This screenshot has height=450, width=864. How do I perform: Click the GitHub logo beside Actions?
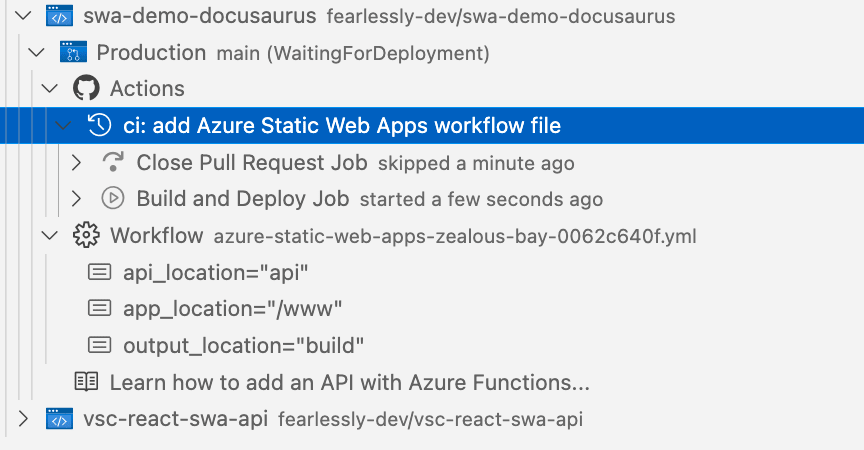tap(87, 88)
